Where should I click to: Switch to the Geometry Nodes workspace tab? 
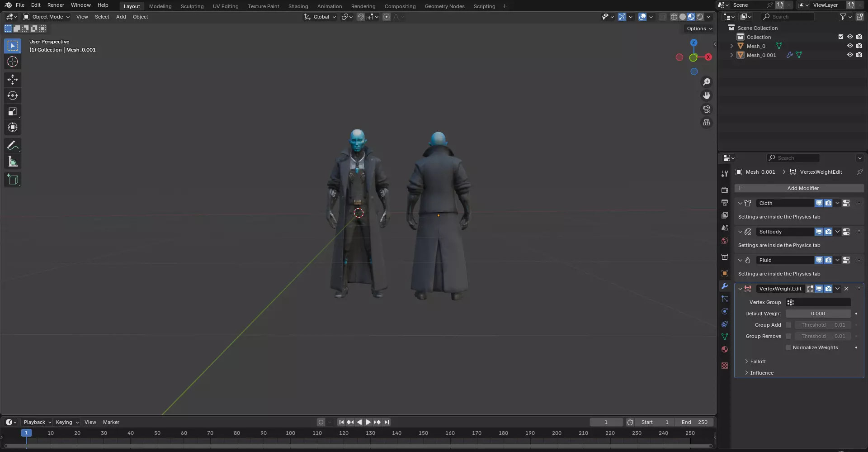click(444, 6)
